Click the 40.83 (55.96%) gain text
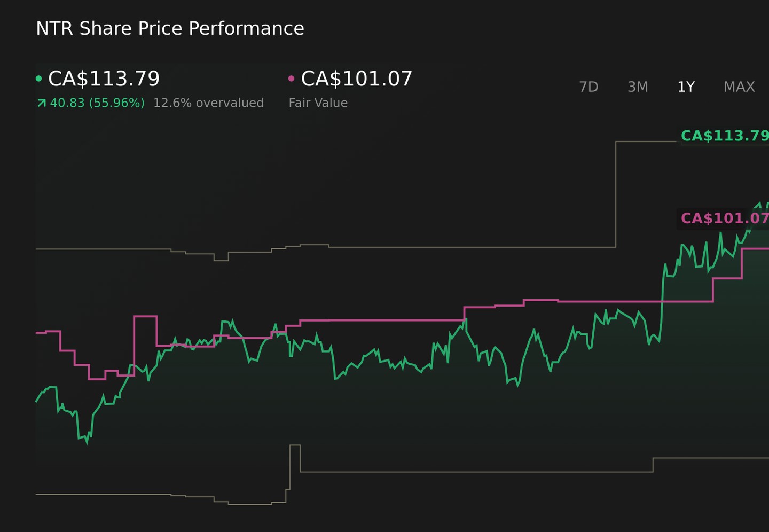The image size is (769, 532). pos(97,103)
